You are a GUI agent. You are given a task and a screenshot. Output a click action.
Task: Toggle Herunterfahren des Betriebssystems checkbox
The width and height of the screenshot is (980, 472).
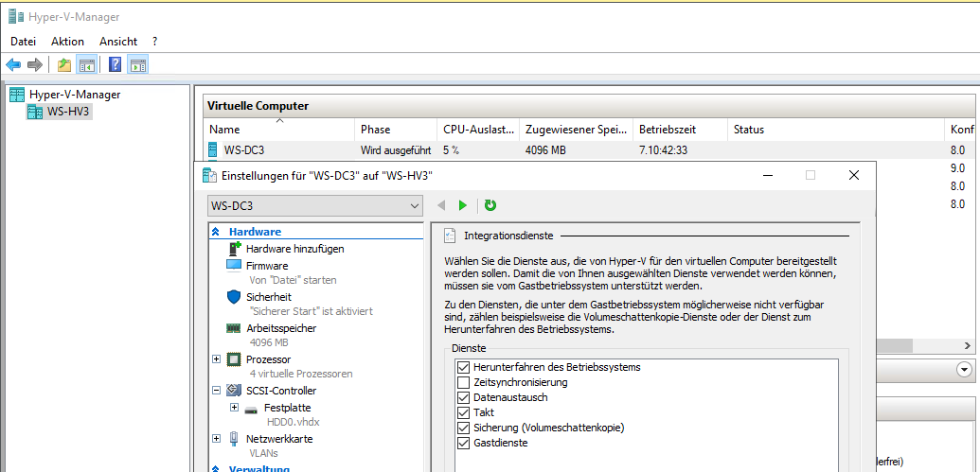[463, 367]
